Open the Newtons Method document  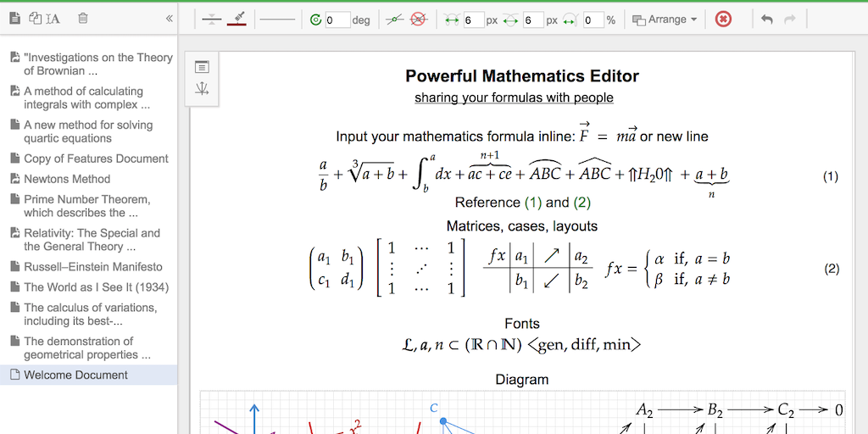(x=67, y=180)
